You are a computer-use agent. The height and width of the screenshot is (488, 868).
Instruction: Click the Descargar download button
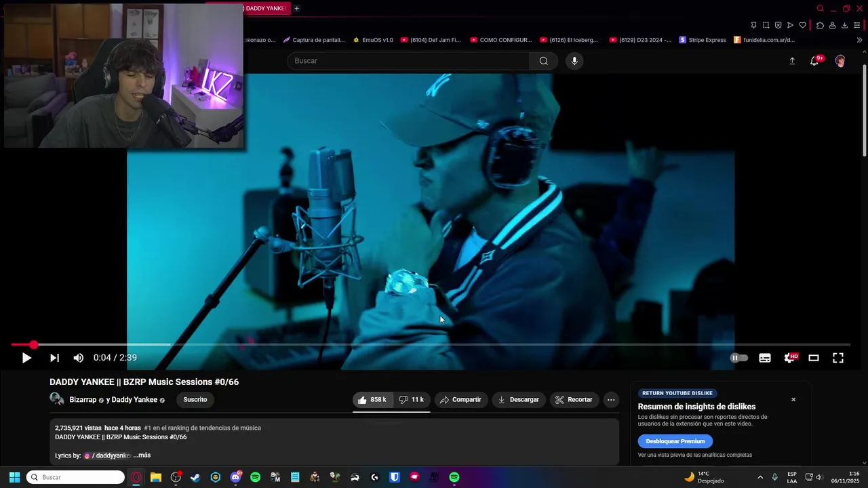point(519,400)
